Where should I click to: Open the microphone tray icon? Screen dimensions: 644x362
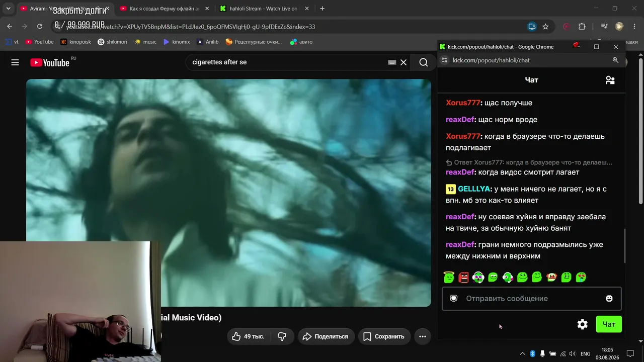tap(542, 353)
